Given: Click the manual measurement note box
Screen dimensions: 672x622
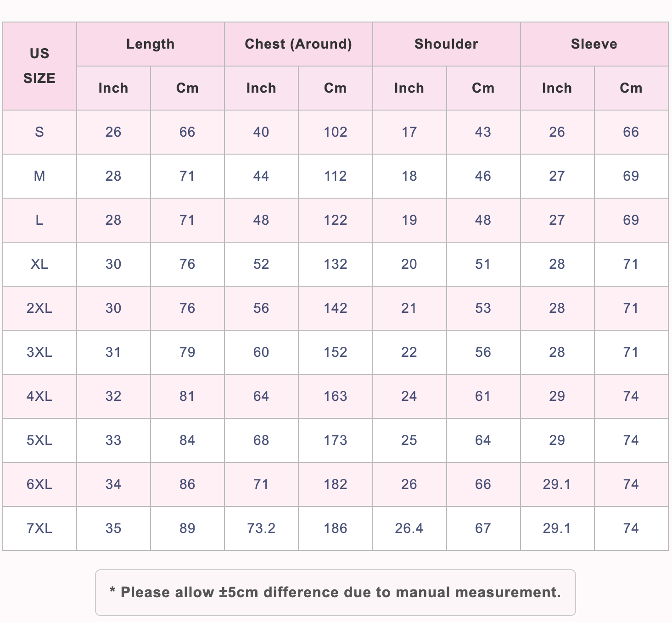Looking at the screenshot, I should [336, 593].
